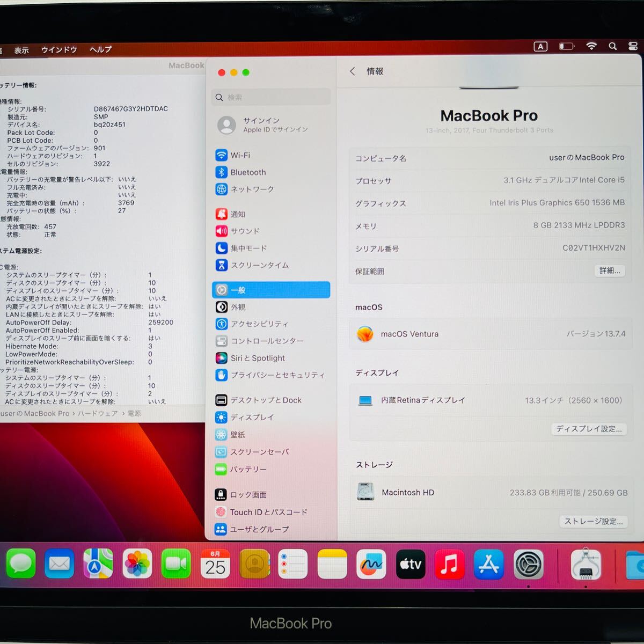The image size is (644, 644).
Task: Open Photos app in the Dock
Action: pos(137,564)
